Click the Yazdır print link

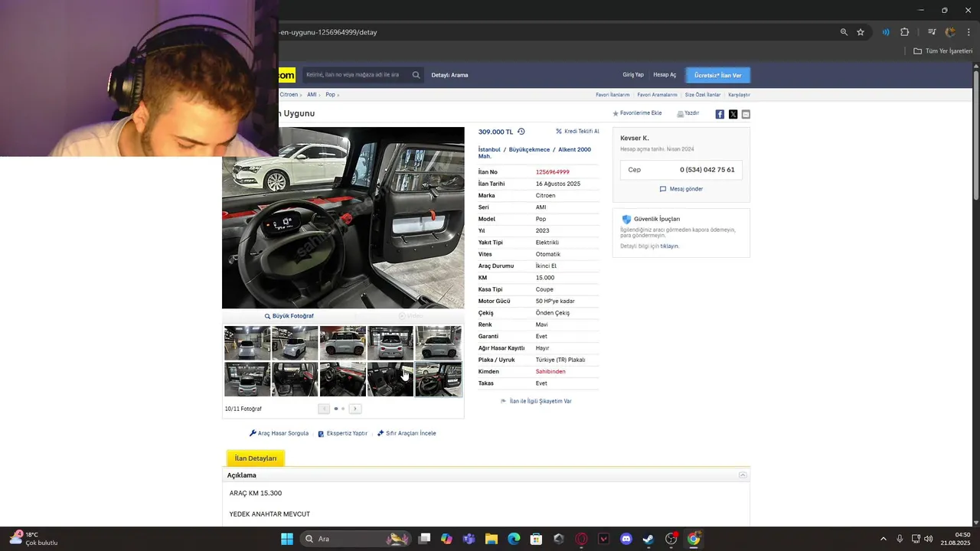tap(688, 113)
